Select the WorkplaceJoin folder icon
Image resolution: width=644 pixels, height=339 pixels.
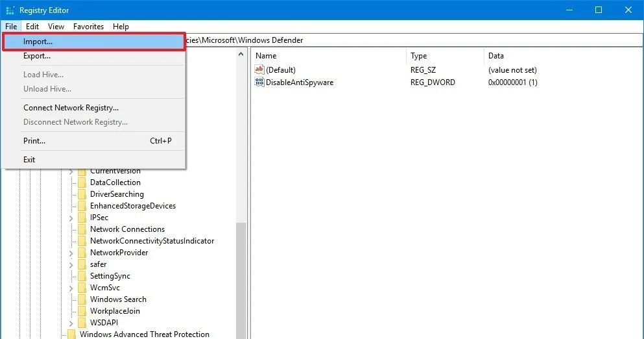pos(82,311)
